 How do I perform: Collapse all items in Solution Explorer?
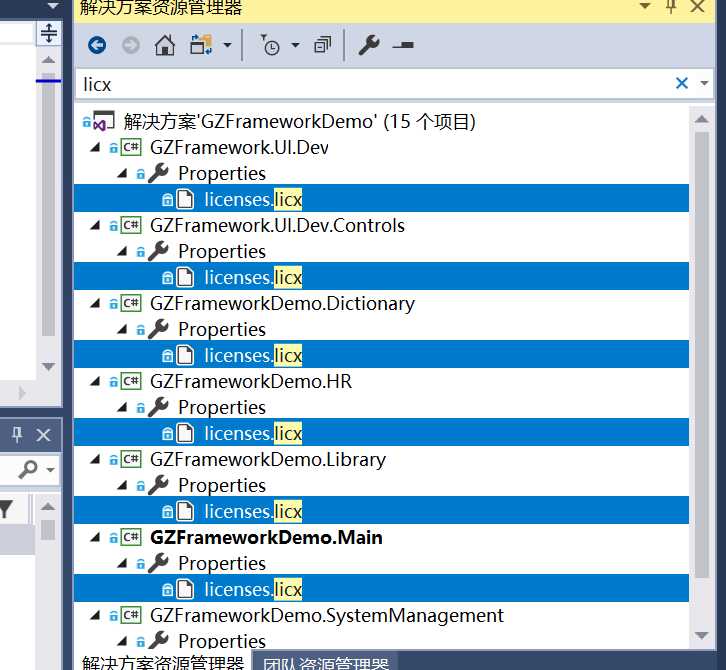coord(323,45)
